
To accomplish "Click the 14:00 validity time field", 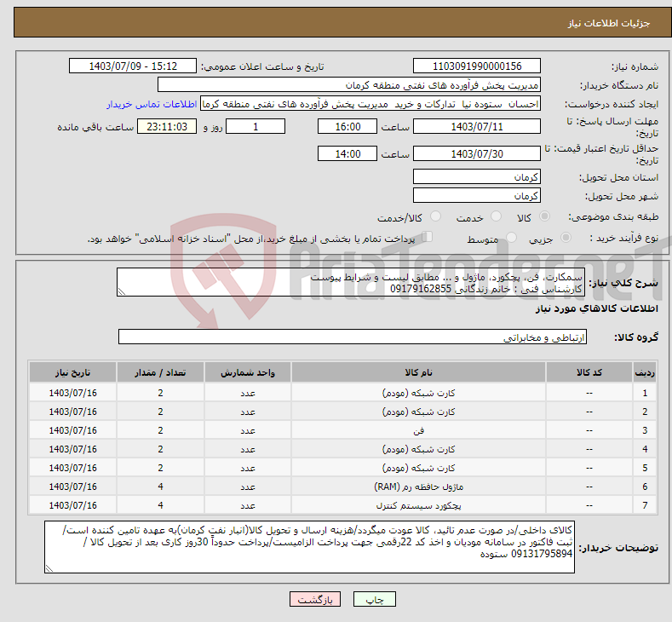I will (x=347, y=153).
